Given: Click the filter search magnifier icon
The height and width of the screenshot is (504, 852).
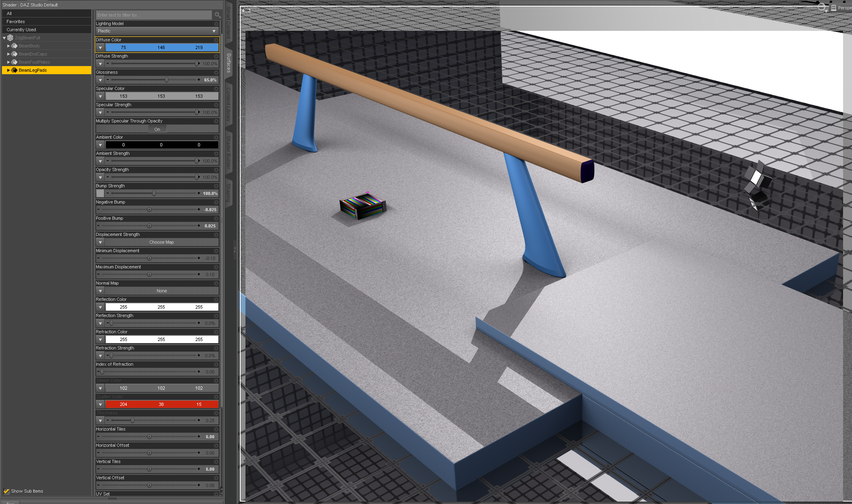Looking at the screenshot, I should 217,15.
